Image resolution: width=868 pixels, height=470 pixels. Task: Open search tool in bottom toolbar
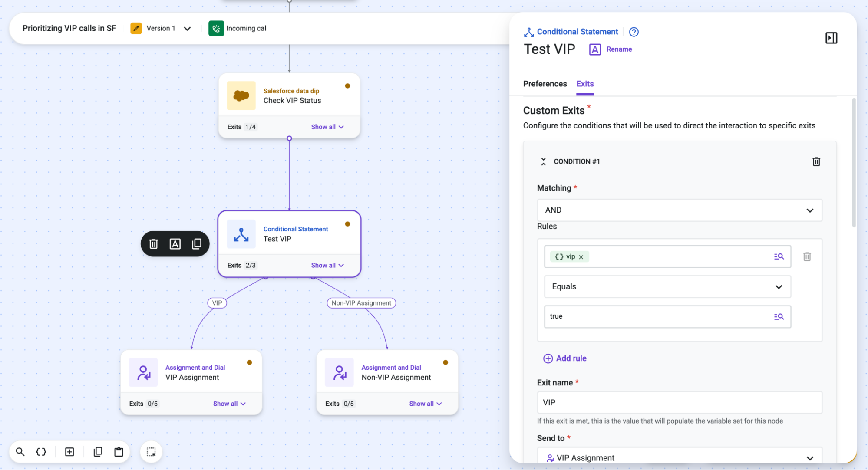(20, 452)
